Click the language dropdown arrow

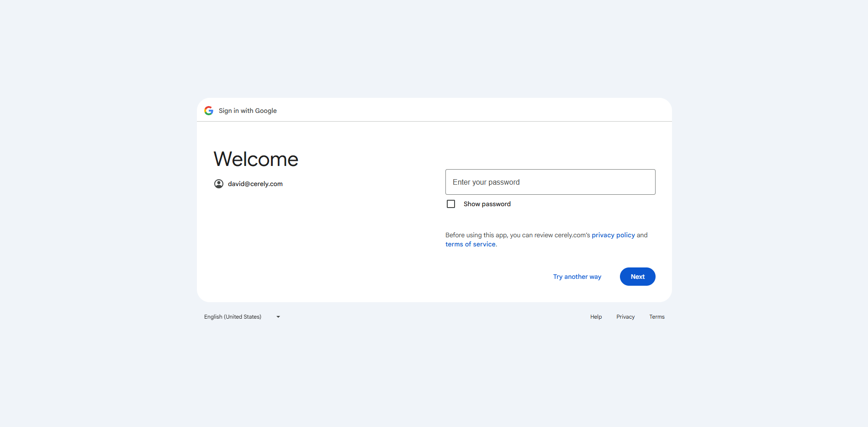[x=278, y=317]
